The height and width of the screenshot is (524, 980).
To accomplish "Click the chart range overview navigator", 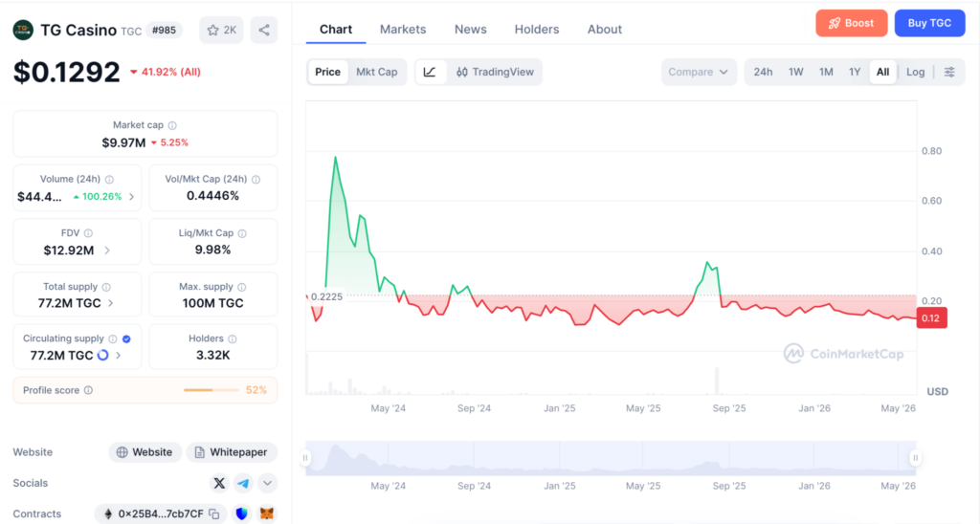I will click(x=610, y=458).
